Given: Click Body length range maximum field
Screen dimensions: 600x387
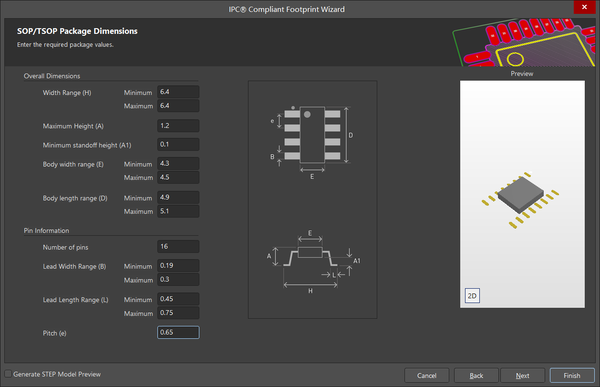Looking at the screenshot, I should 178,211.
